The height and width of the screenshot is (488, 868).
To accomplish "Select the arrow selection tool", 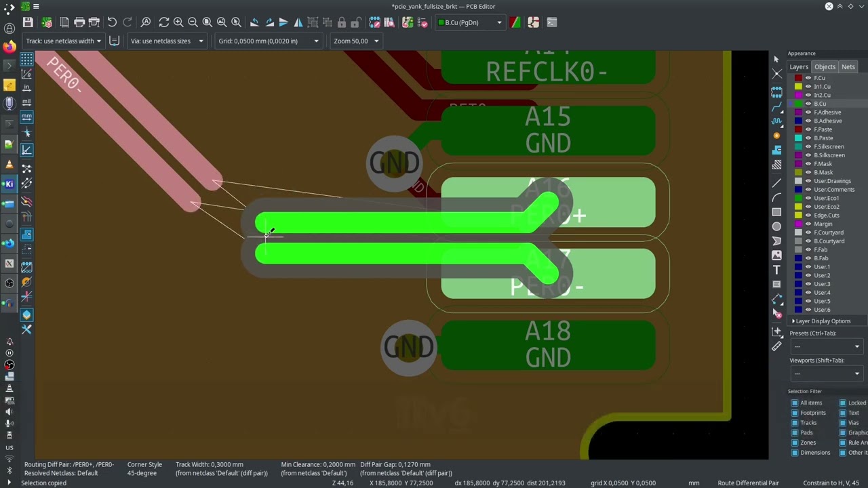I will coord(776,59).
